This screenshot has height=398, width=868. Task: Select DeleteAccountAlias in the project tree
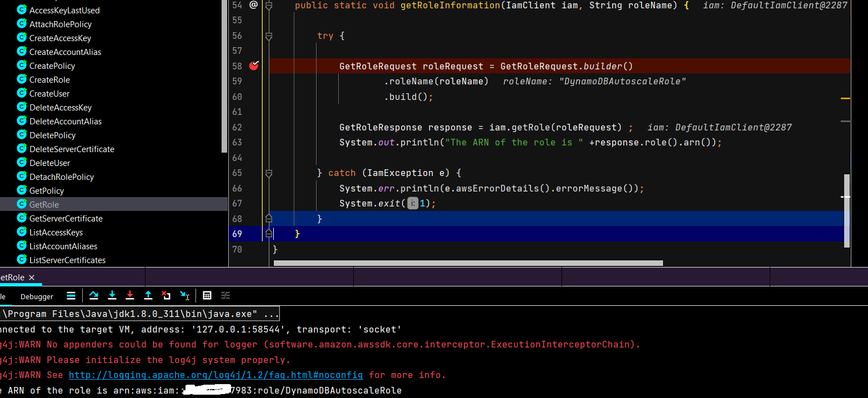tap(66, 121)
